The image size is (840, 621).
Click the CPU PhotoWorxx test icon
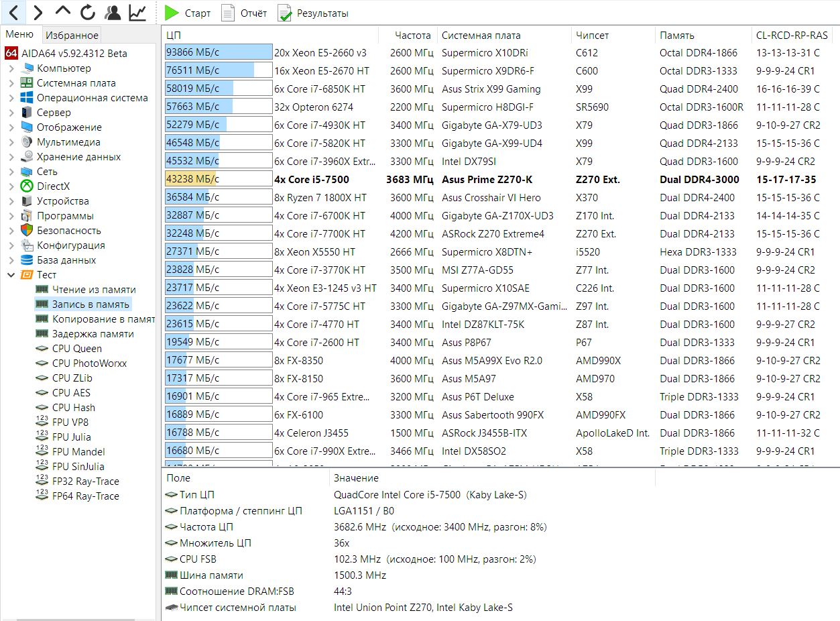(x=42, y=363)
